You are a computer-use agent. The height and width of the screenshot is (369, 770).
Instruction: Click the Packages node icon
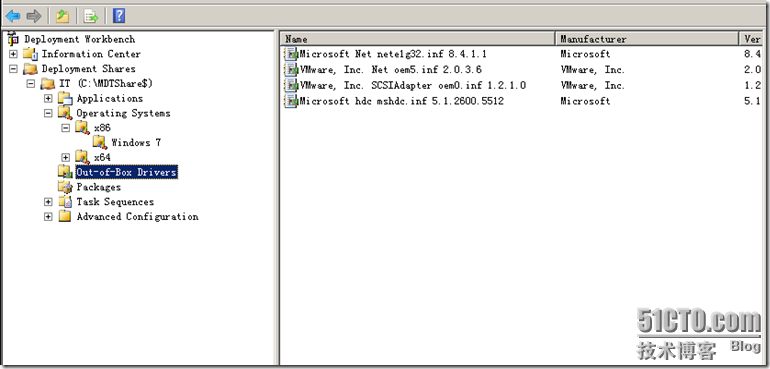coord(65,187)
